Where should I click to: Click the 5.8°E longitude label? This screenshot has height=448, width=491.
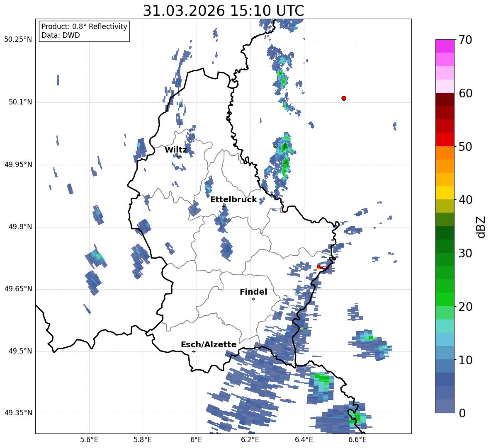coord(143,440)
